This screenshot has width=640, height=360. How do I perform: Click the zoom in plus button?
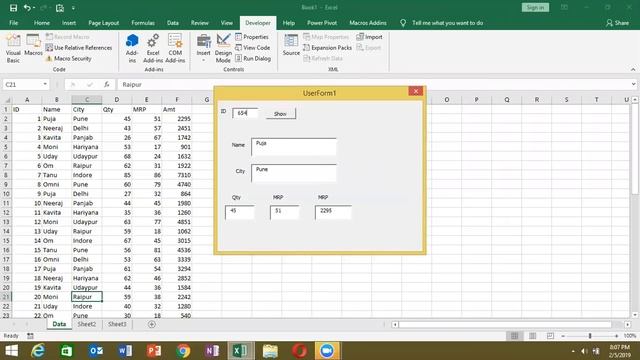coord(616,336)
